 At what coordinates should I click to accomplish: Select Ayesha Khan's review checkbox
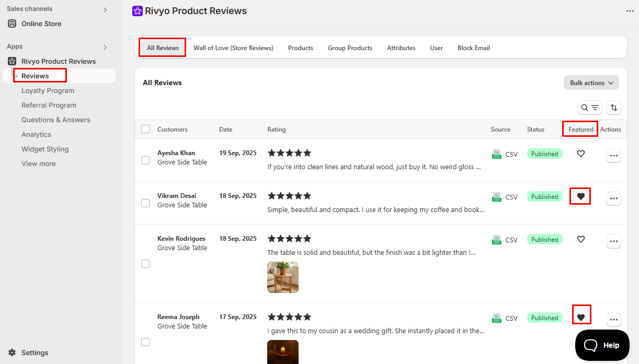coord(145,160)
